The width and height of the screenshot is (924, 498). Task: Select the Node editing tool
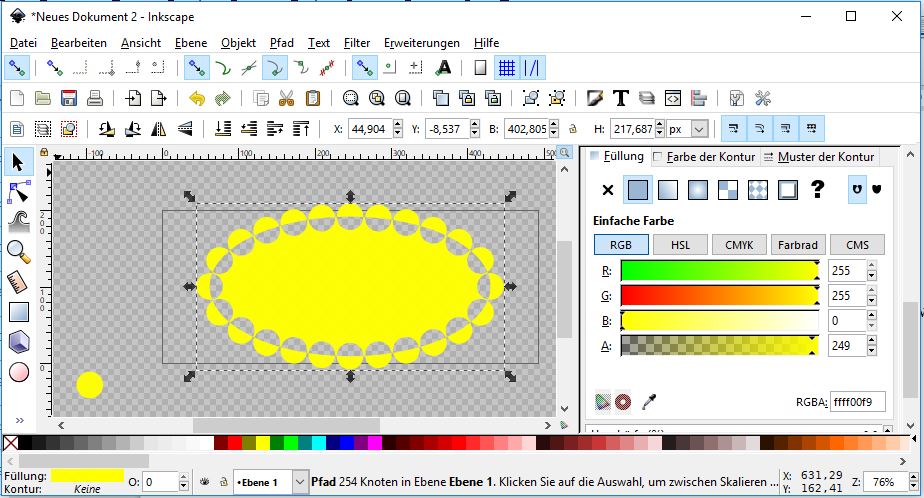point(18,192)
